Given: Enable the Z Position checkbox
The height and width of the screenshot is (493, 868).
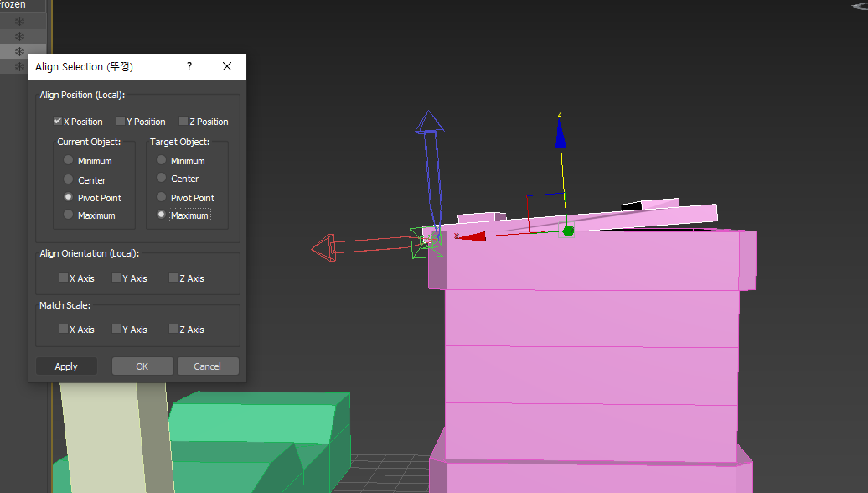Looking at the screenshot, I should click(183, 121).
